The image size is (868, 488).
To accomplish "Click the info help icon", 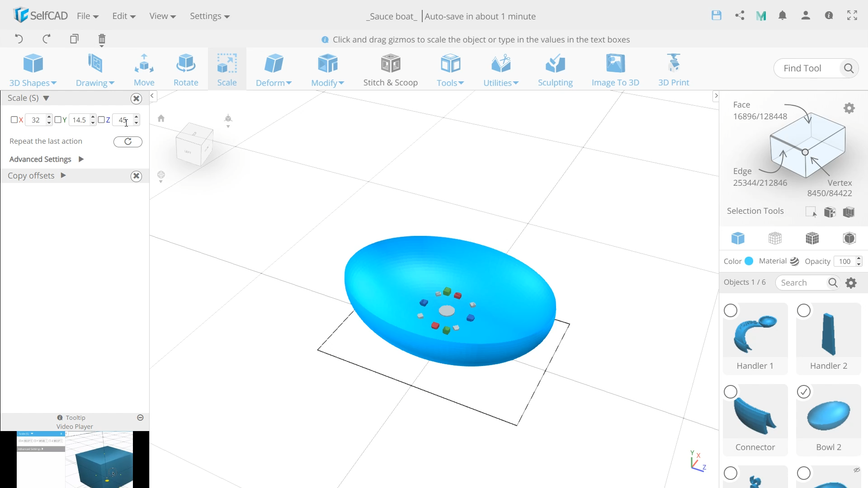I will click(829, 15).
